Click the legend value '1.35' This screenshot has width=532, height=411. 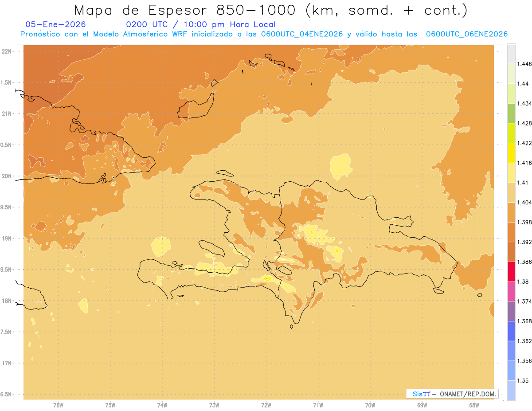click(524, 381)
